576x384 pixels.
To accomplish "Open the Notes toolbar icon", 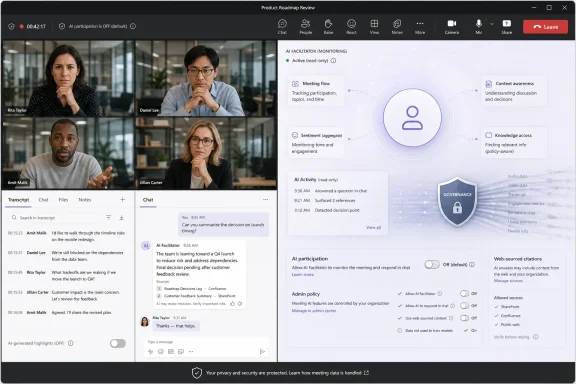I will (397, 26).
